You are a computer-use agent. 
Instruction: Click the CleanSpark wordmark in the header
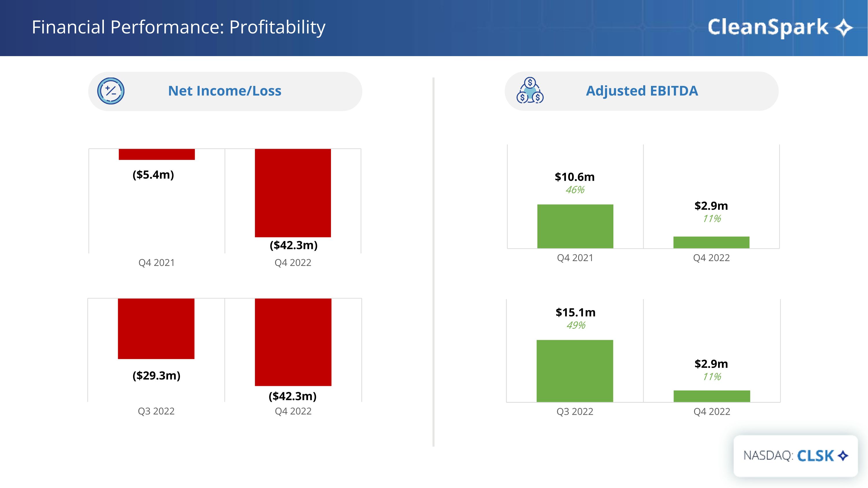[x=768, y=27]
